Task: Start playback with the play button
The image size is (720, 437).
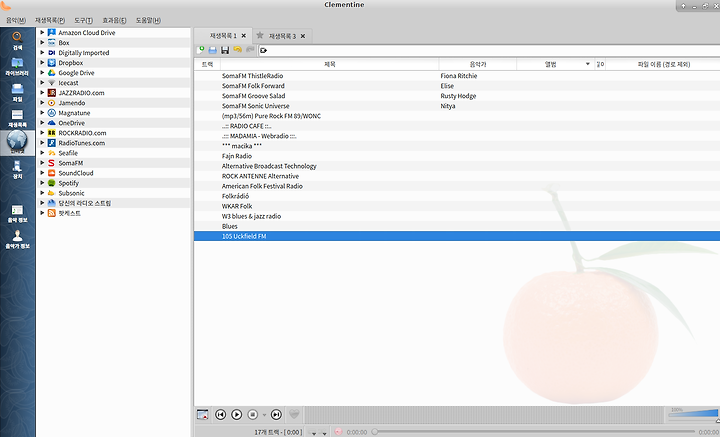Action: tap(236, 415)
